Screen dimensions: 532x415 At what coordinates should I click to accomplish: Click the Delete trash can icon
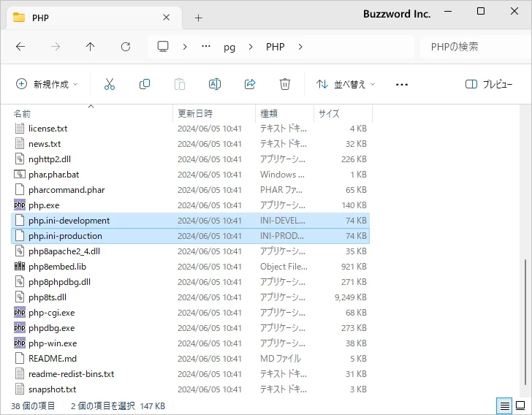(x=285, y=84)
